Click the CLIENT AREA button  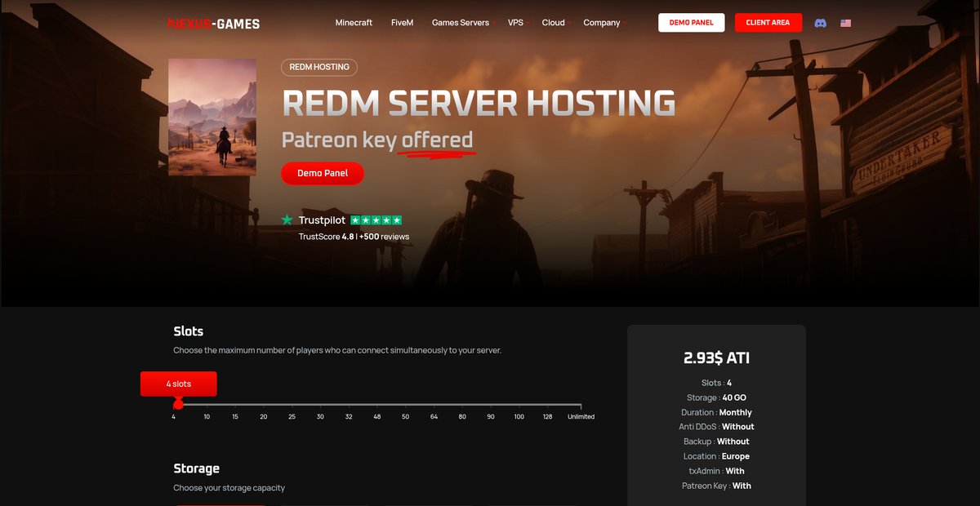[768, 23]
